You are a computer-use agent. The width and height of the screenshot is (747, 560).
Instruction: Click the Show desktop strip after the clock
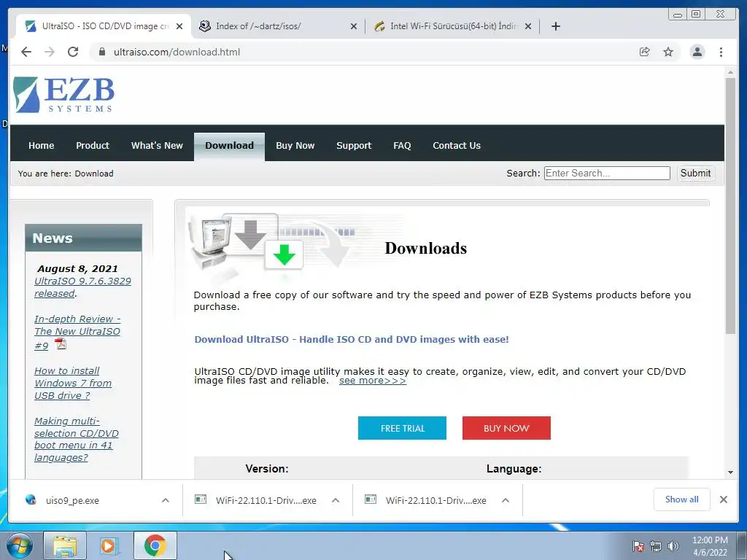tap(743, 545)
